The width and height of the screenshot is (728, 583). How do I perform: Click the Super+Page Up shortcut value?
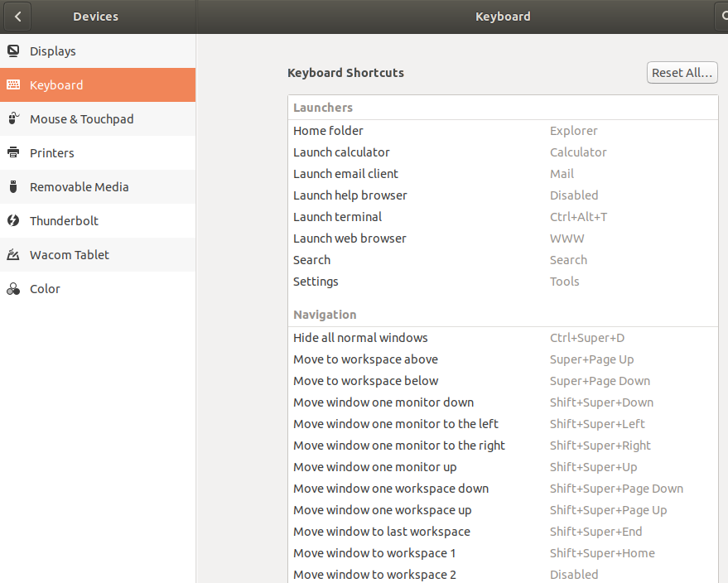click(592, 359)
